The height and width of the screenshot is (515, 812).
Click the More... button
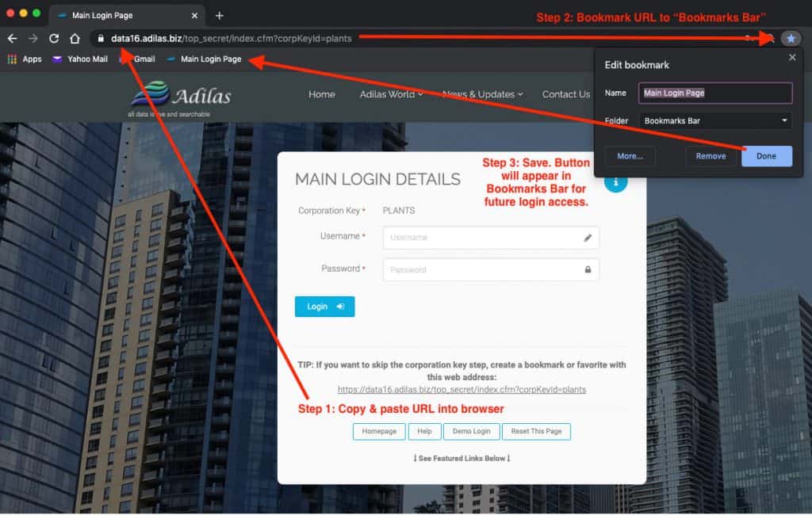pyautogui.click(x=630, y=156)
